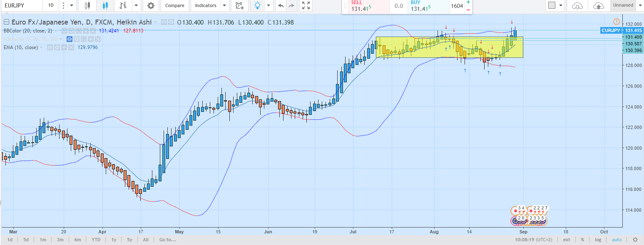644x245 pixels.
Task: Open the Go to... date dialog
Action: 167,240
